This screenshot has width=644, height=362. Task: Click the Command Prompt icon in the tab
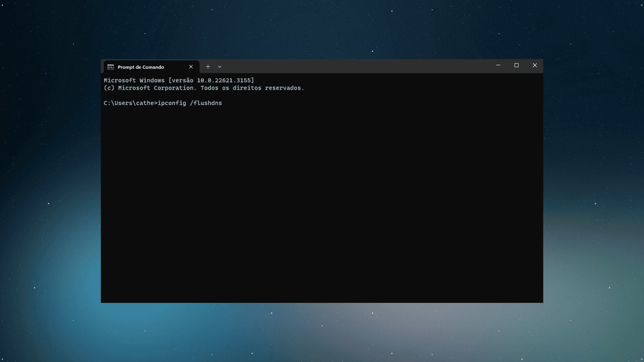[x=111, y=67]
